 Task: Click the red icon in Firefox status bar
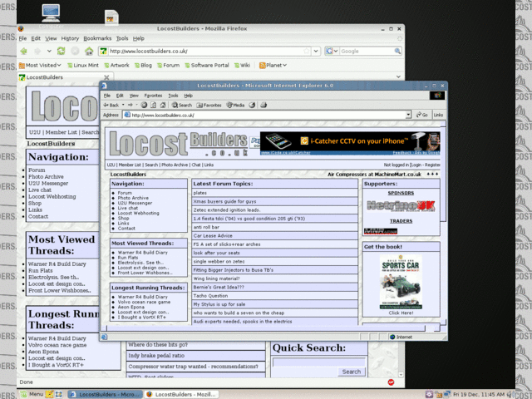(x=391, y=382)
